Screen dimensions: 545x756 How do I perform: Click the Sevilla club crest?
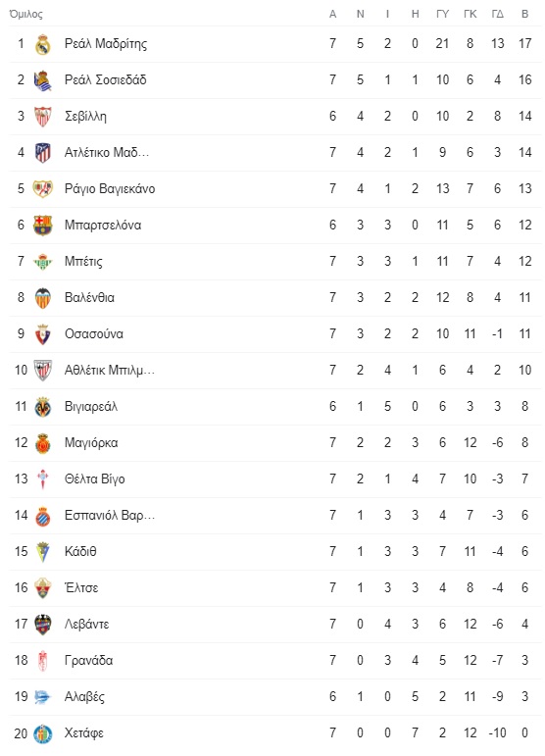point(43,117)
